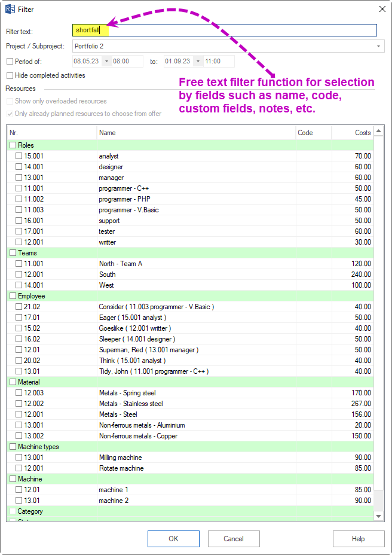Image resolution: width=392 pixels, height=555 pixels.
Task: Check the 12.001 Metals - Steel checkbox
Action: pyautogui.click(x=19, y=414)
